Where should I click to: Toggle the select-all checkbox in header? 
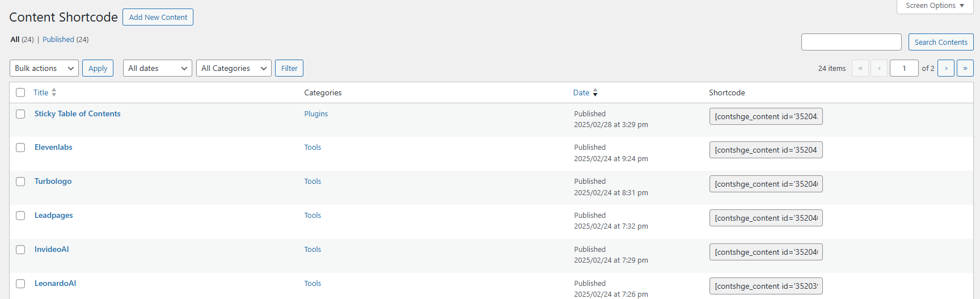pos(20,92)
